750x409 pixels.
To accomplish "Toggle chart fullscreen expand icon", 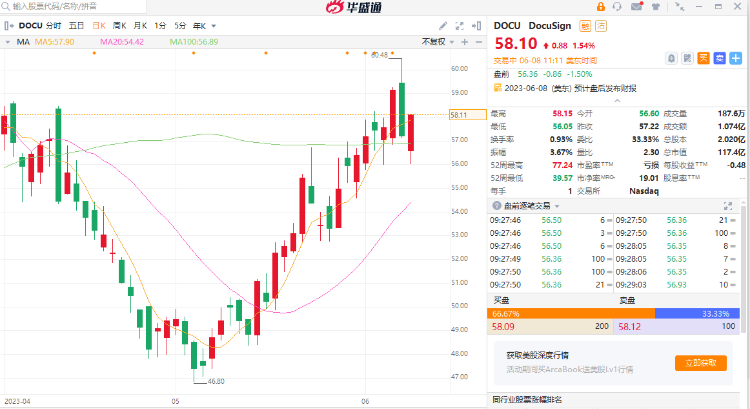I will [x=460, y=26].
